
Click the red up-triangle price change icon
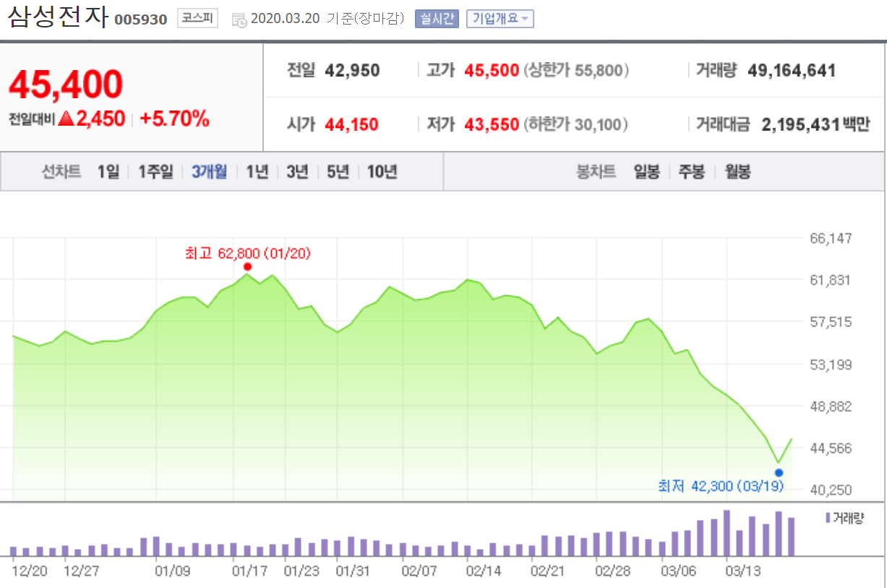(67, 119)
